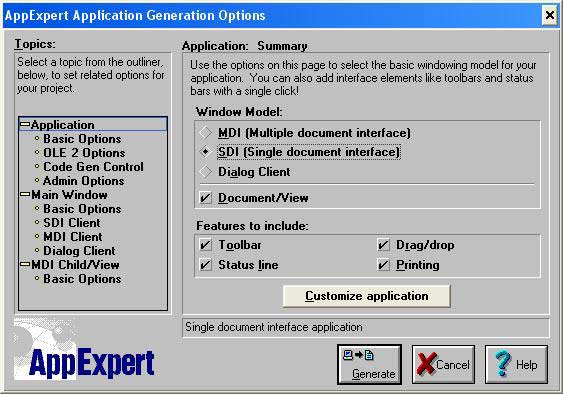
Task: Select Dialog Client topic in outliner
Action: [x=79, y=251]
